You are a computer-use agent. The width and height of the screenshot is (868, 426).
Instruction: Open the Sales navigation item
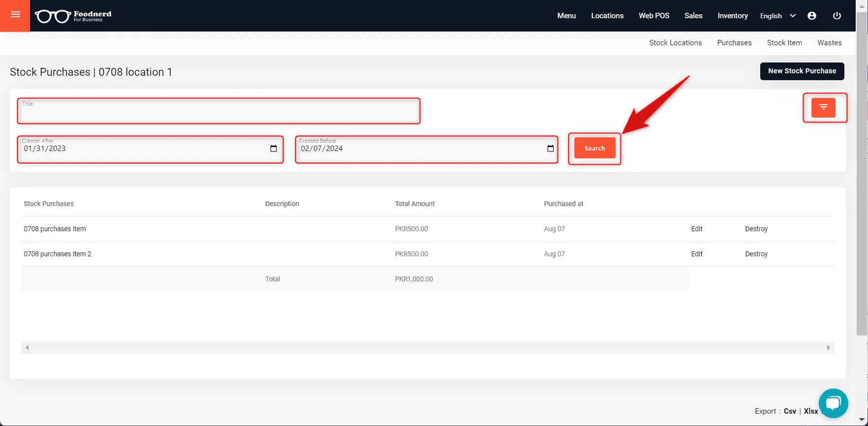693,16
